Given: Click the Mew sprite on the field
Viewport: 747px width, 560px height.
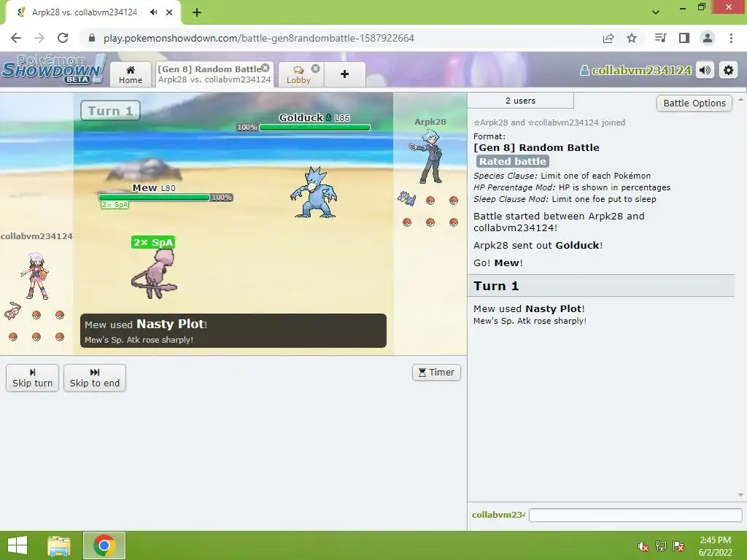Looking at the screenshot, I should tap(154, 274).
